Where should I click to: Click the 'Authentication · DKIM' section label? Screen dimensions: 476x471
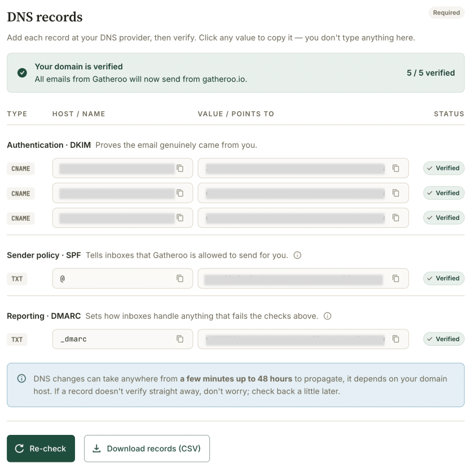49,145
